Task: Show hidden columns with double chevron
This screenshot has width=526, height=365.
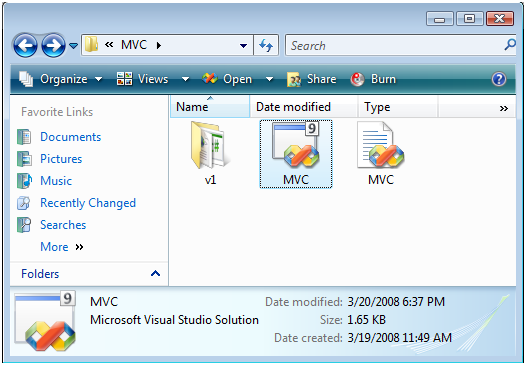Action: tap(504, 108)
